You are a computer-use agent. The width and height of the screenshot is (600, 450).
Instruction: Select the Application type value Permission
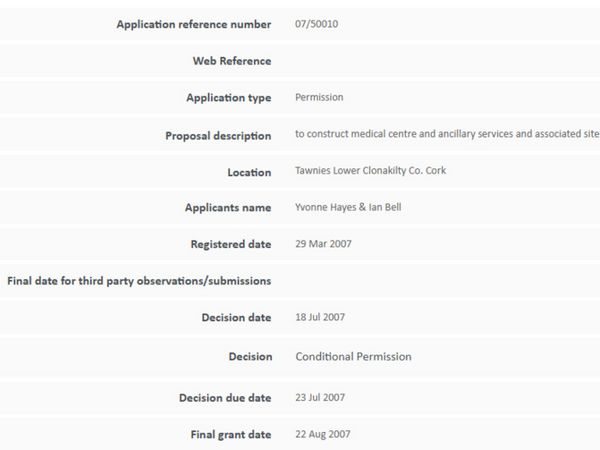(319, 97)
